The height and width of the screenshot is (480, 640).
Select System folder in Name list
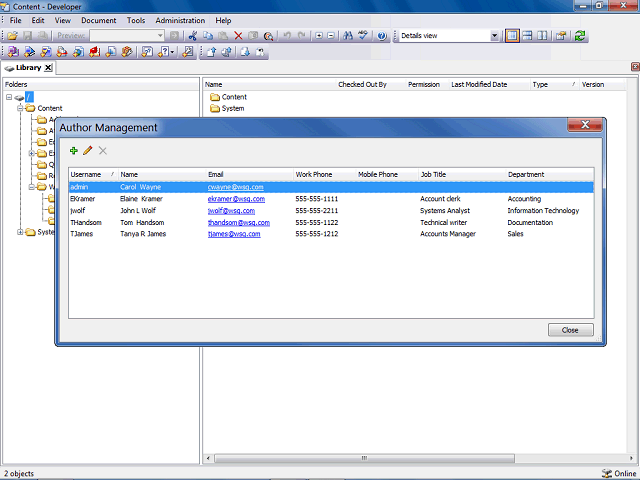[x=227, y=109]
